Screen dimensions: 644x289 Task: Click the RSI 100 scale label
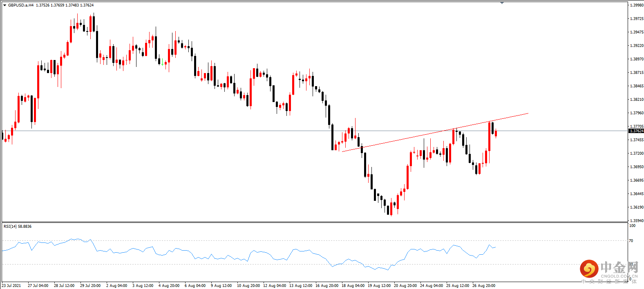pyautogui.click(x=633, y=226)
